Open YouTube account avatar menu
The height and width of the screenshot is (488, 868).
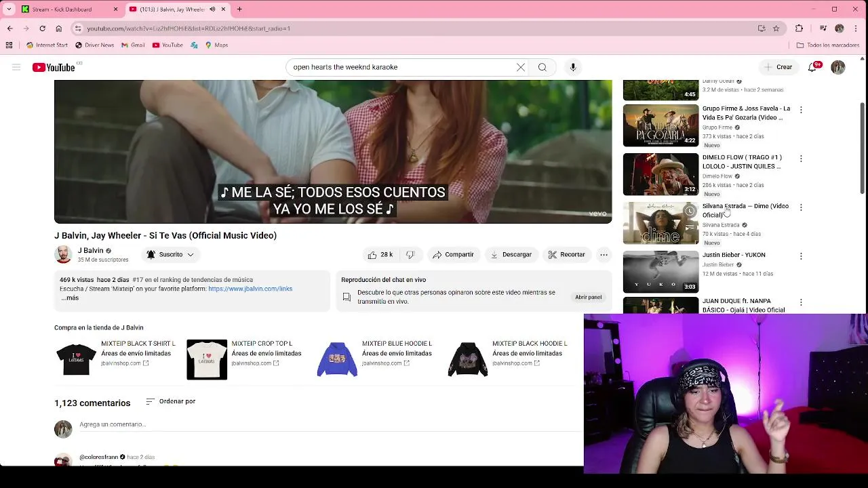838,67
